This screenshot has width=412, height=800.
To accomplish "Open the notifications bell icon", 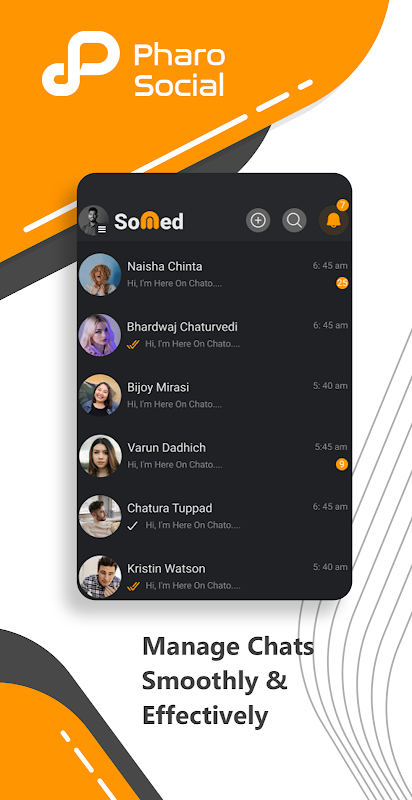I will (333, 221).
